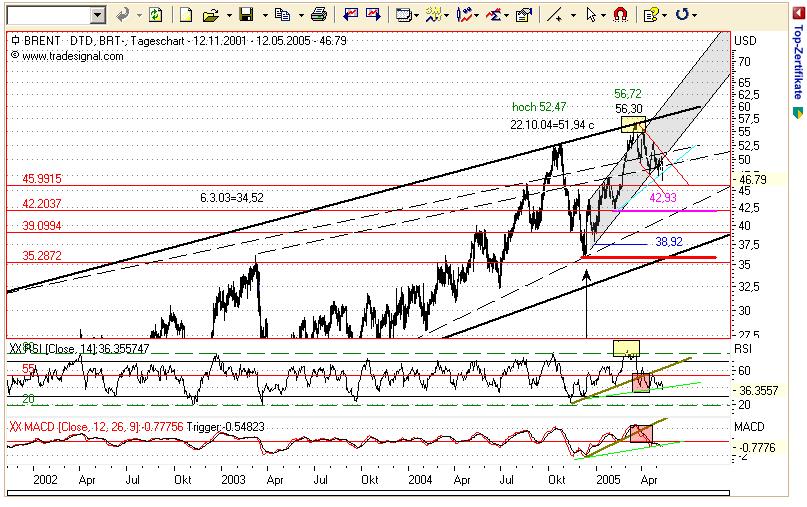Click the 35.2872 level label
The width and height of the screenshot is (807, 507).
42,255
